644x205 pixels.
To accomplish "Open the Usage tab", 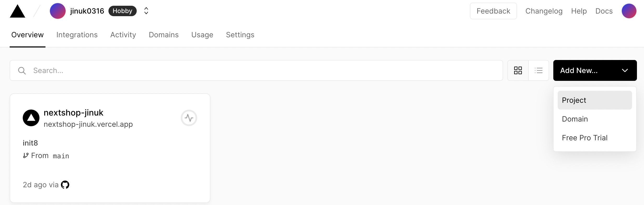I will pyautogui.click(x=202, y=35).
